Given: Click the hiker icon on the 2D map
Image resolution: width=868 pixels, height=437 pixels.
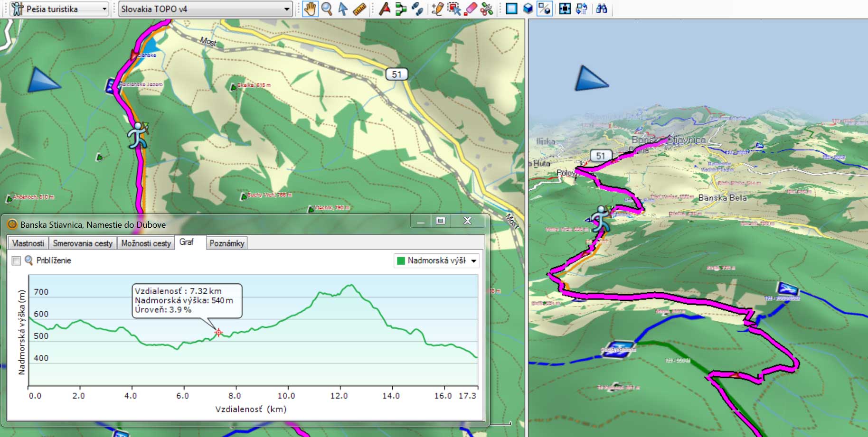Looking at the screenshot, I should (x=137, y=136).
